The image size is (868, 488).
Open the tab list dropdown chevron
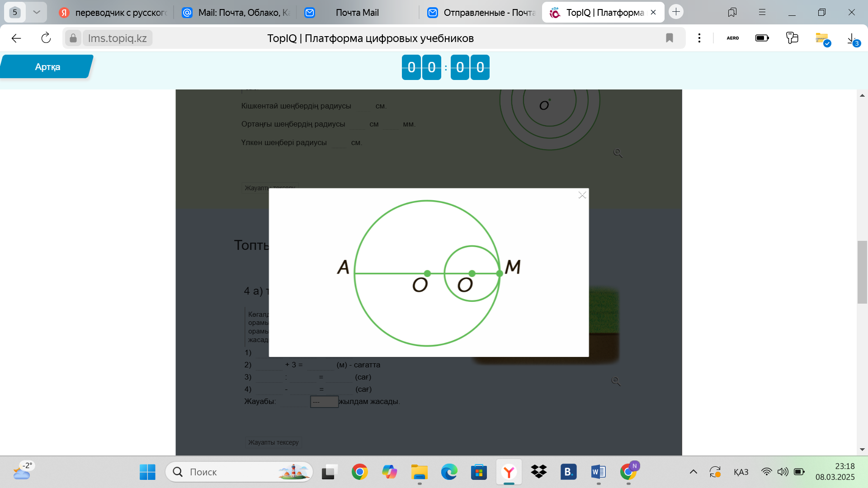37,12
